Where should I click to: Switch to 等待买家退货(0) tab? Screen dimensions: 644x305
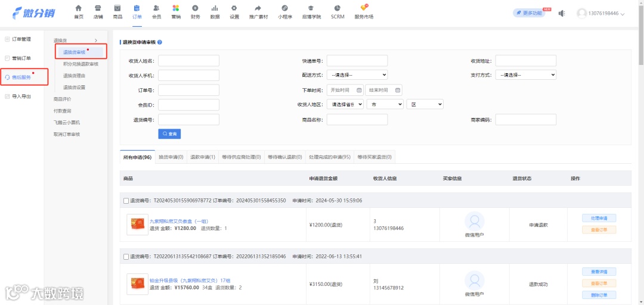[374, 157]
